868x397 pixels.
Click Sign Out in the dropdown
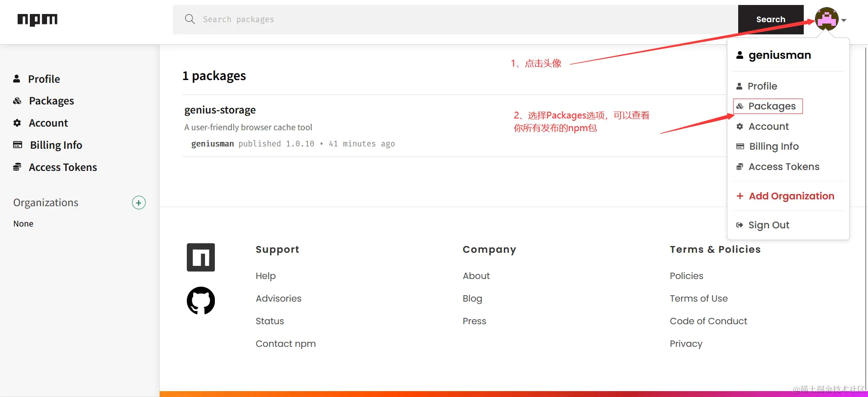[768, 225]
